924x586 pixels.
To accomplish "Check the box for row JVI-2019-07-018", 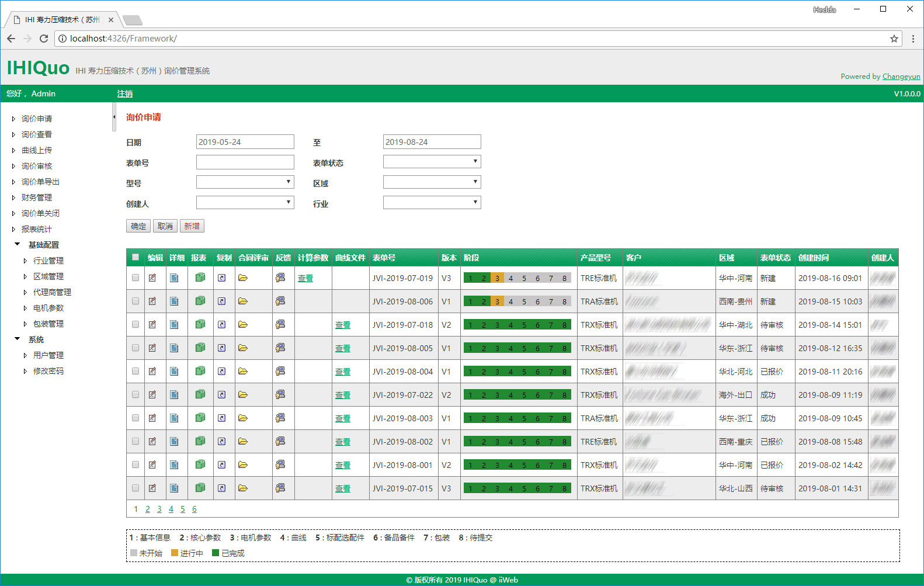I will [136, 325].
